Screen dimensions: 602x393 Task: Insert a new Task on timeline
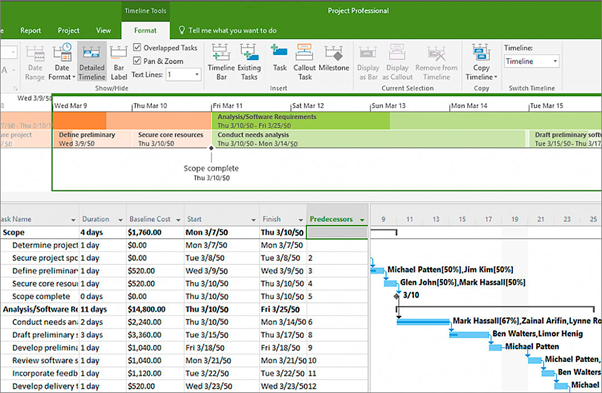[280, 58]
